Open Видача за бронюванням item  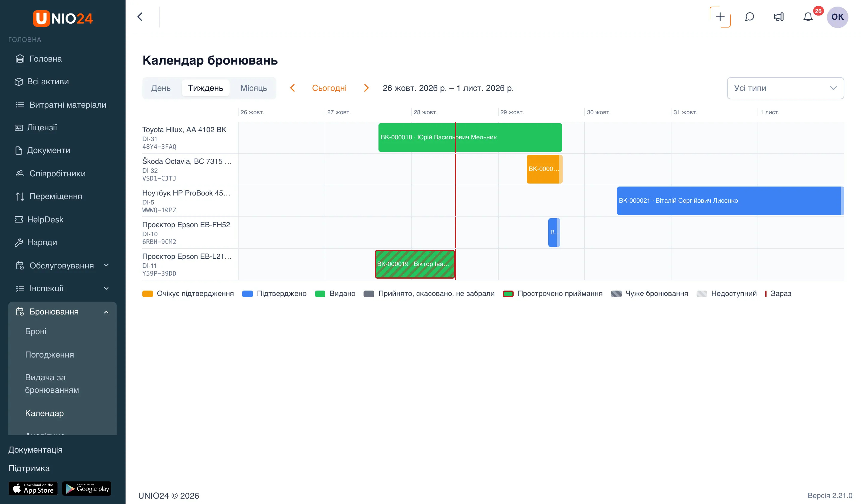click(x=52, y=384)
